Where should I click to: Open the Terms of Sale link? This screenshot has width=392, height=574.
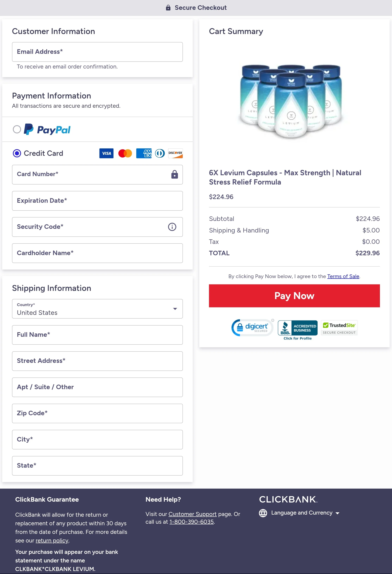(x=343, y=276)
